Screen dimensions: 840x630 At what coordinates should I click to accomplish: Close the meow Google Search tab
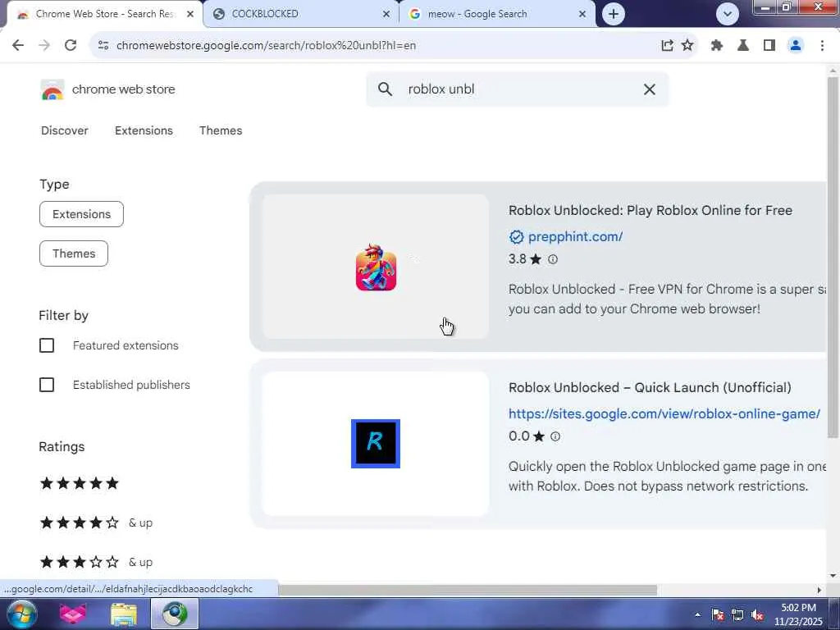coord(582,15)
